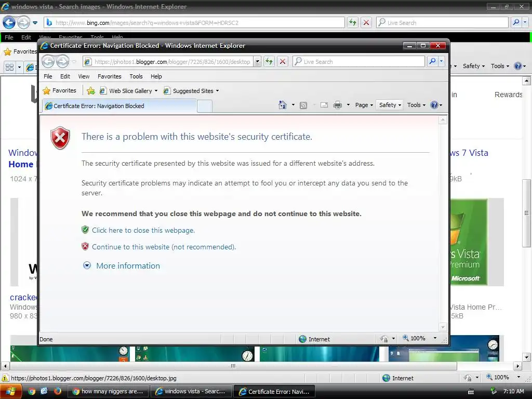
Task: Click here to close this webpage link
Action: tap(143, 230)
